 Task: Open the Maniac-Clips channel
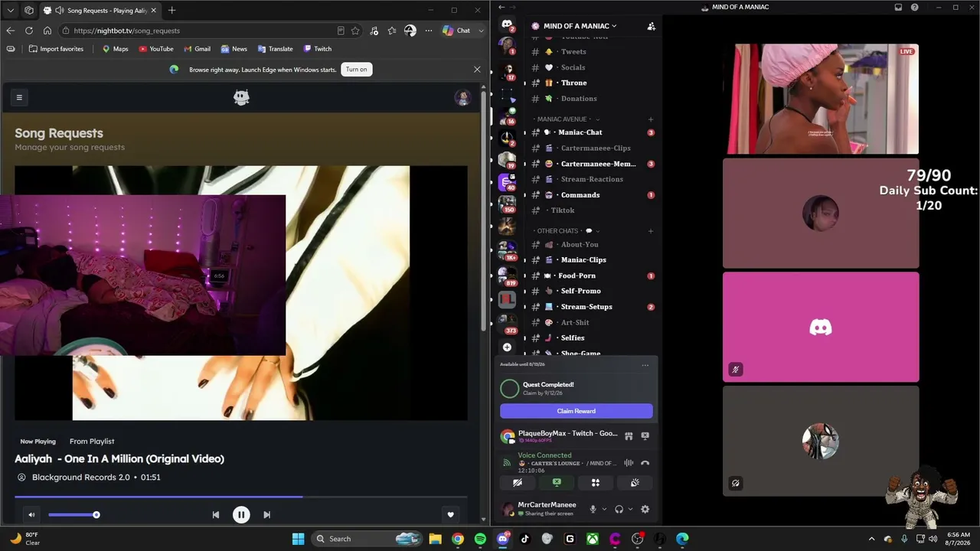point(590,260)
